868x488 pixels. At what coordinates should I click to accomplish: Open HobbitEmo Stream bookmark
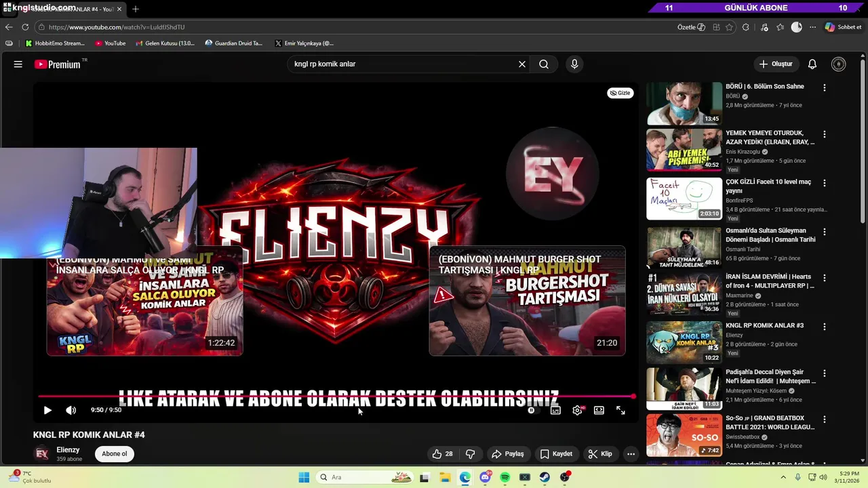click(x=55, y=43)
